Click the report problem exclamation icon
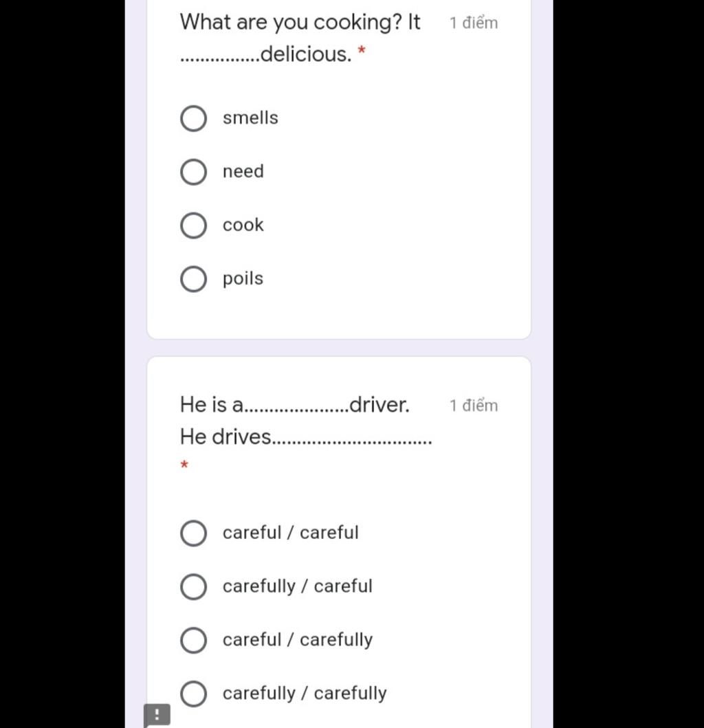The width and height of the screenshot is (704, 728). tap(157, 715)
